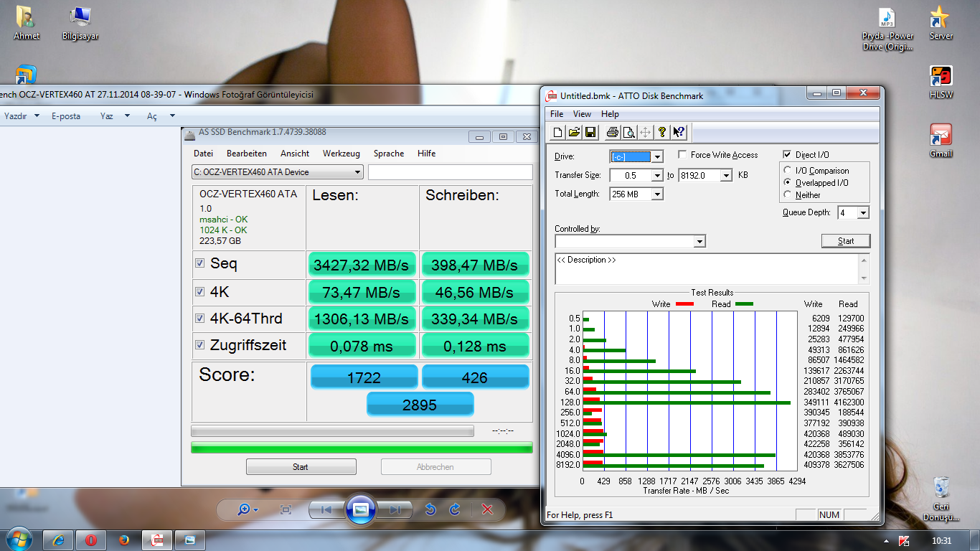Screen dimensions: 980x551
Task: Open the Ahmet user folder on desktop
Action: click(x=27, y=22)
